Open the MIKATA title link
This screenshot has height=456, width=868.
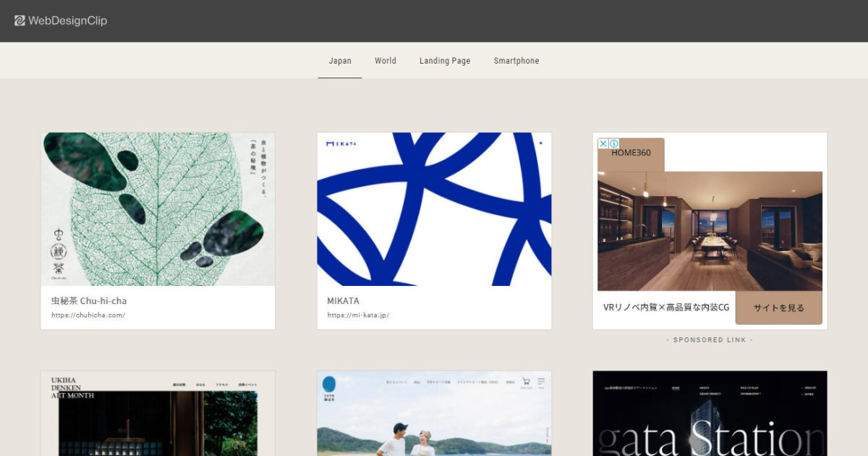pyautogui.click(x=343, y=301)
